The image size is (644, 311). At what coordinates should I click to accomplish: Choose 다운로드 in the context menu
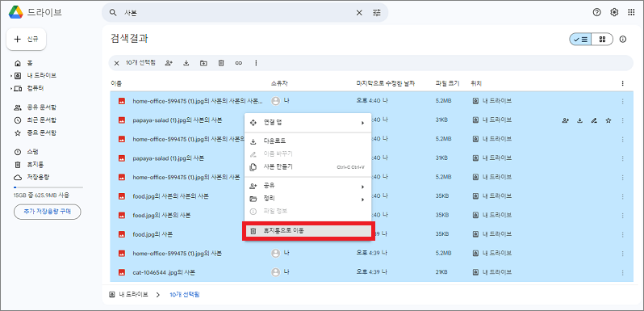pyautogui.click(x=307, y=141)
